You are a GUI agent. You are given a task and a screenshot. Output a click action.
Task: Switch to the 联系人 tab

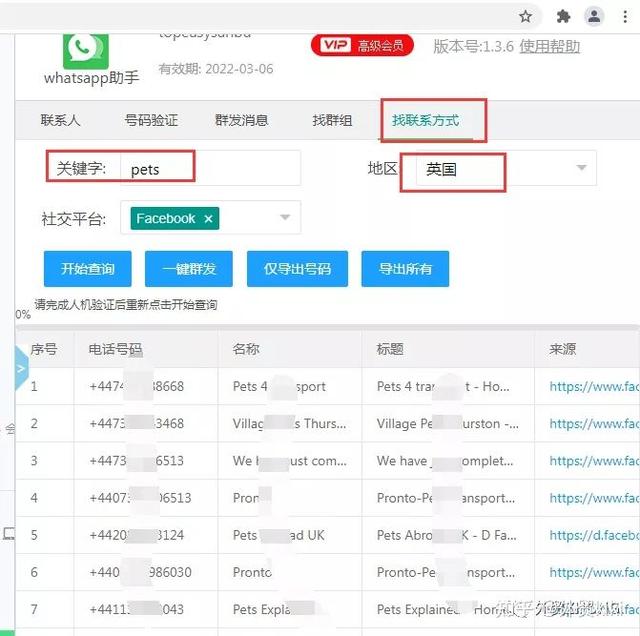(x=61, y=120)
